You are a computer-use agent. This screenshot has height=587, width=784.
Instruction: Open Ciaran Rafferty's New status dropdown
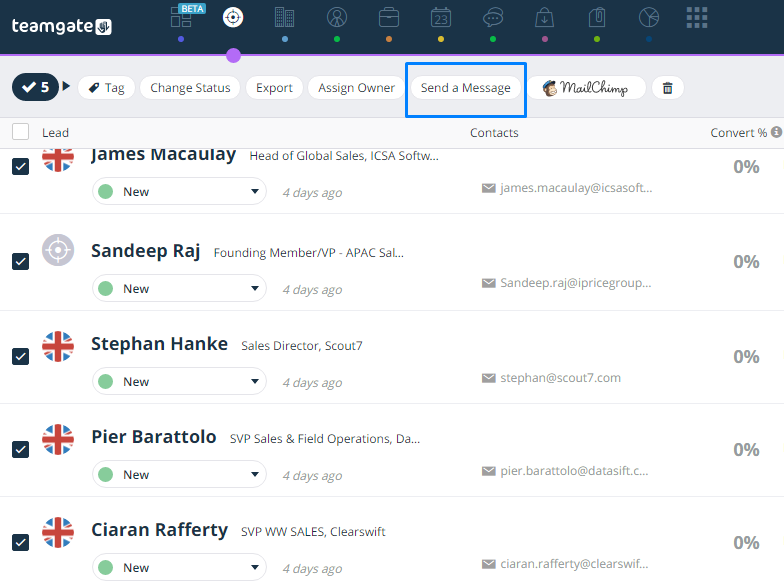coord(179,568)
